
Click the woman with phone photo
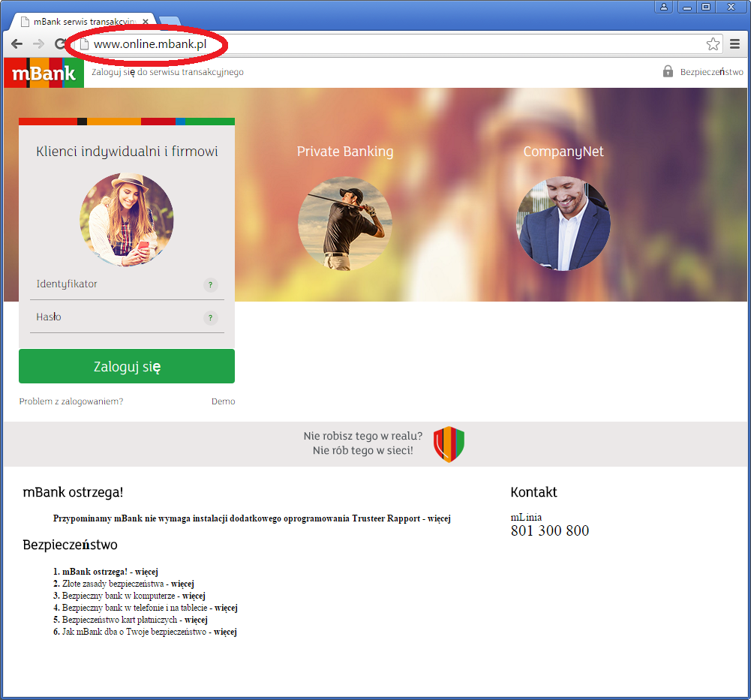click(127, 220)
